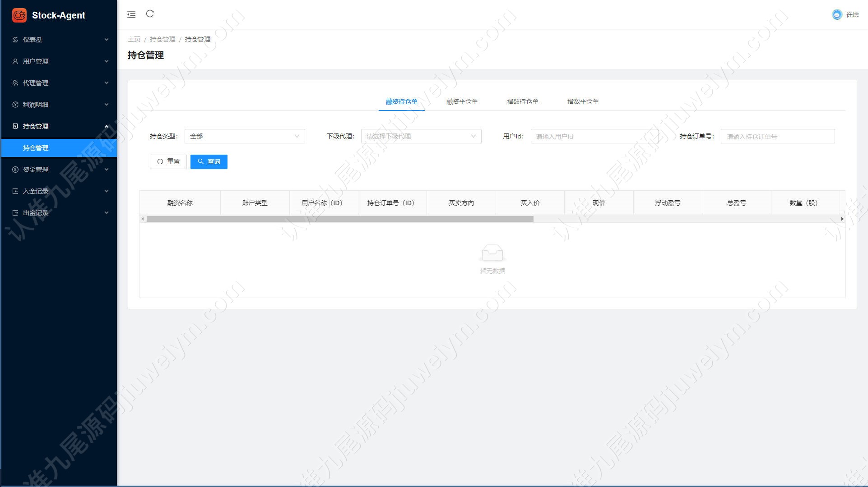Expand the 代理管理 sidebar menu
This screenshot has width=868, height=487.
[x=59, y=83]
